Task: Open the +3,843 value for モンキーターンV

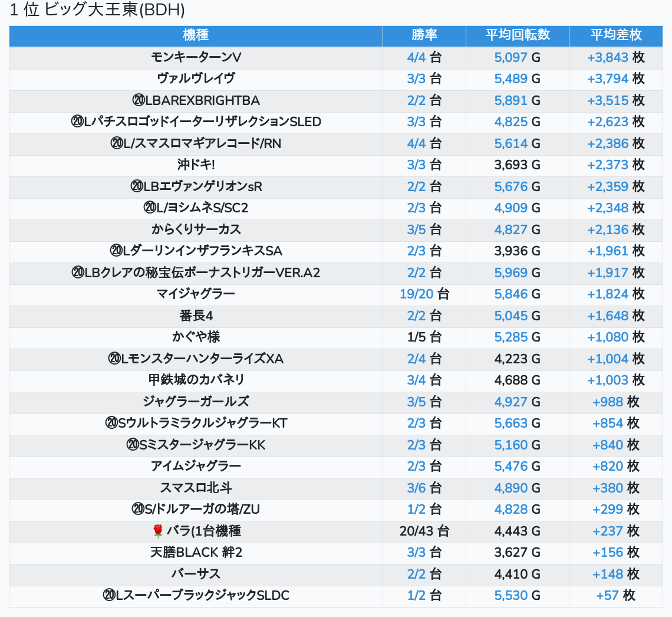Action: (608, 57)
